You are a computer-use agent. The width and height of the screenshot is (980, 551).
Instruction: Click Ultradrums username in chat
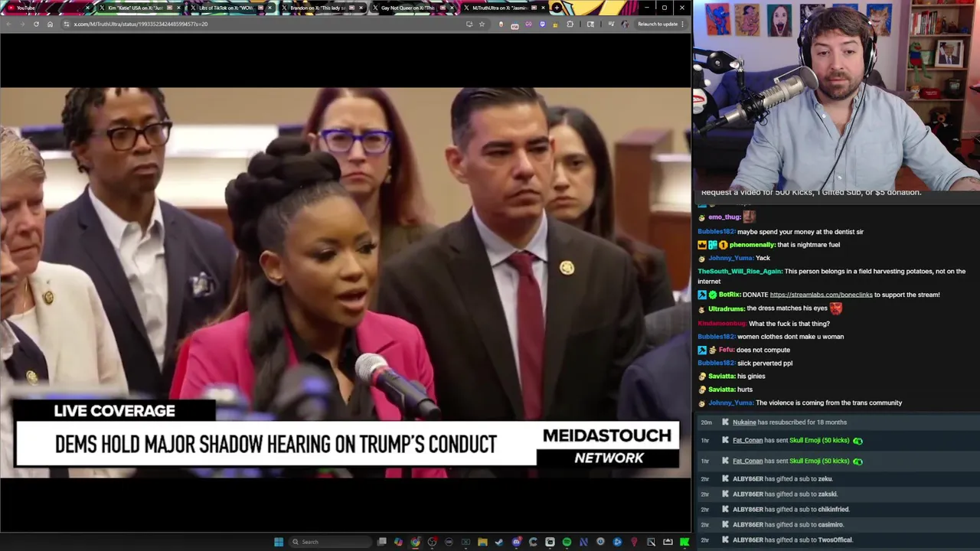727,308
